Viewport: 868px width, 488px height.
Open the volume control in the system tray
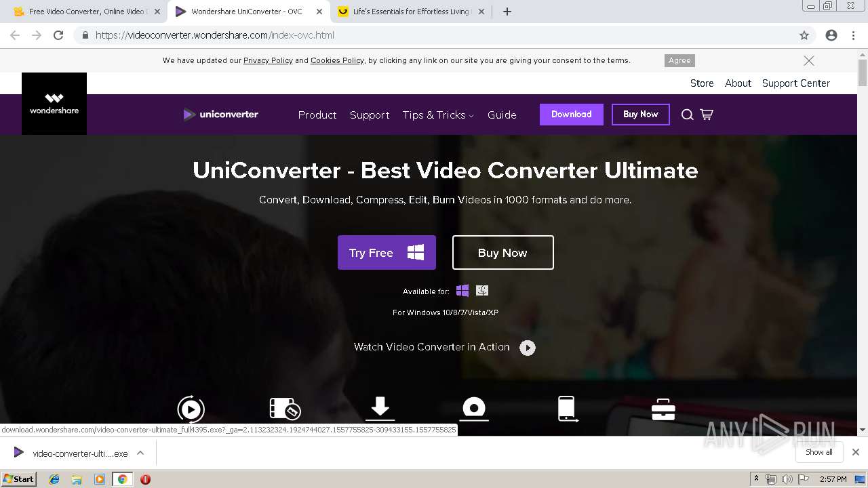787,479
